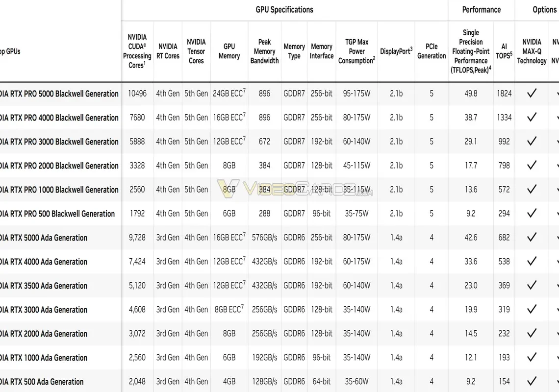Click the MAX-Q checkmark for RTX 4000 Ada

532,262
